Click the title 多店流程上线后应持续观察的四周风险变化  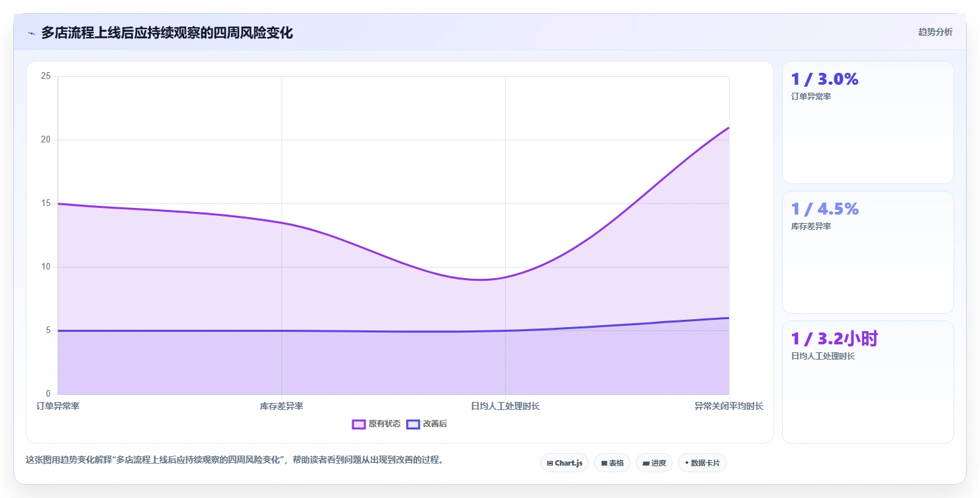(167, 32)
